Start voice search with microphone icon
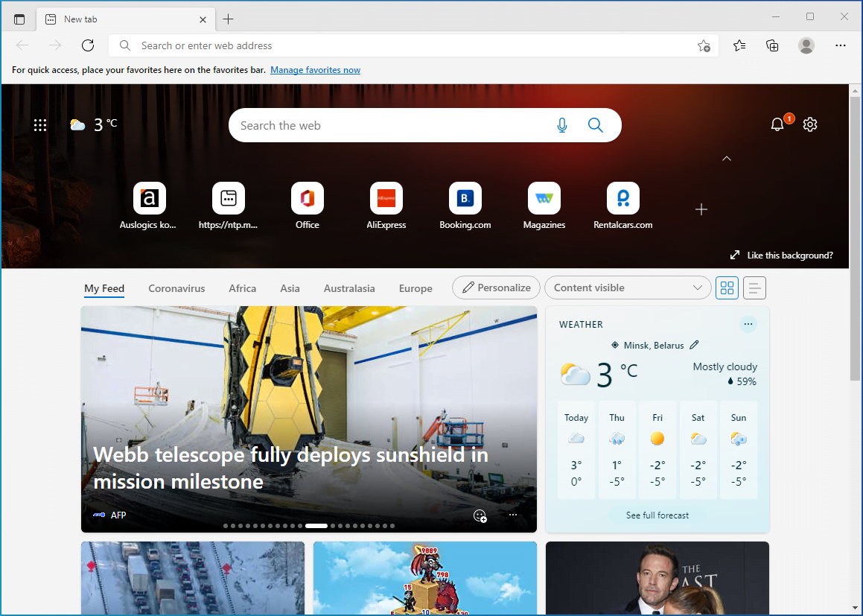The width and height of the screenshot is (863, 616). click(562, 126)
